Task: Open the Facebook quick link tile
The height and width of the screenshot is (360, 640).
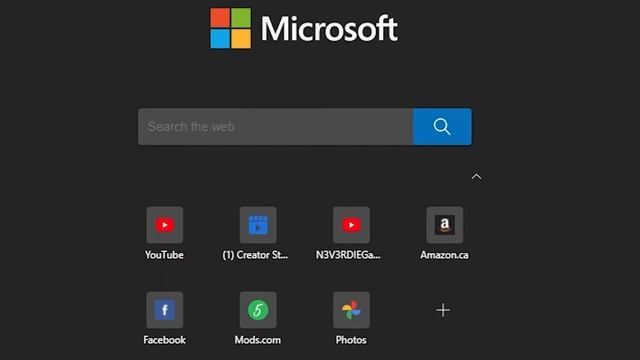Action: (164, 310)
